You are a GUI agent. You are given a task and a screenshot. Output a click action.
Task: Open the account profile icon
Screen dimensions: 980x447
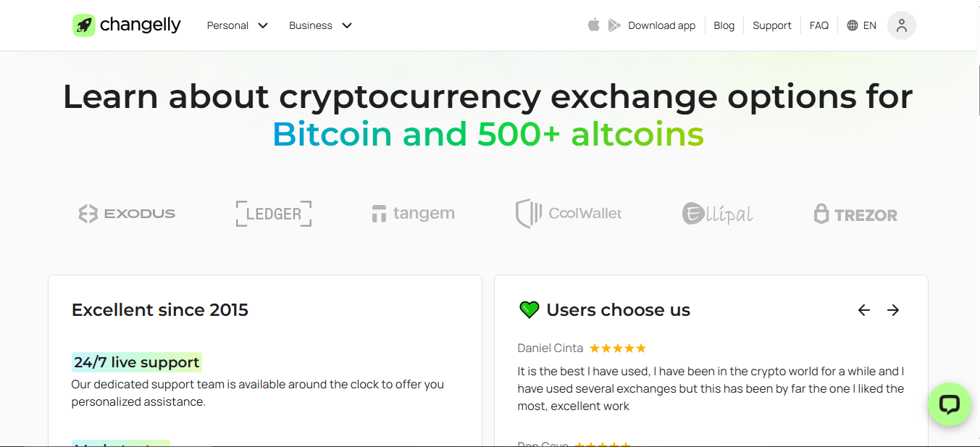click(x=901, y=25)
